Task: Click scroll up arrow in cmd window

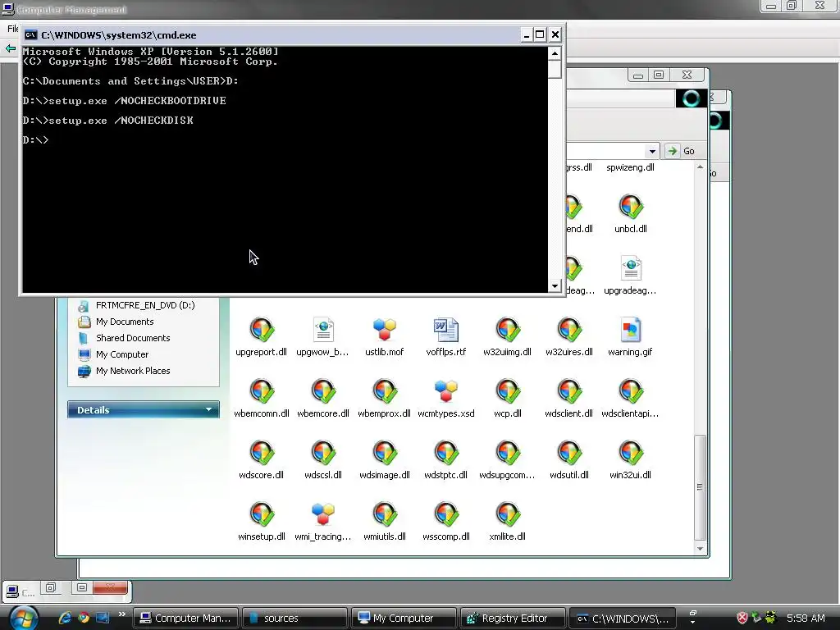Action: click(555, 53)
